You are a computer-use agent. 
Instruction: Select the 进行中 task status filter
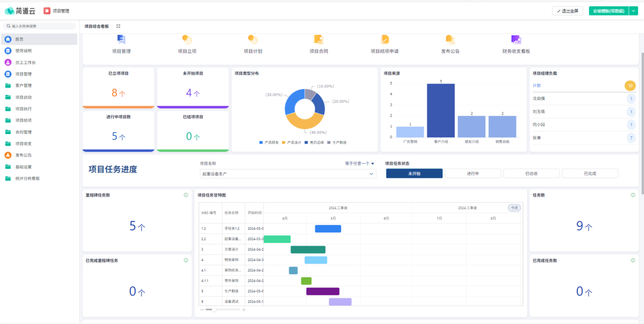(x=473, y=174)
